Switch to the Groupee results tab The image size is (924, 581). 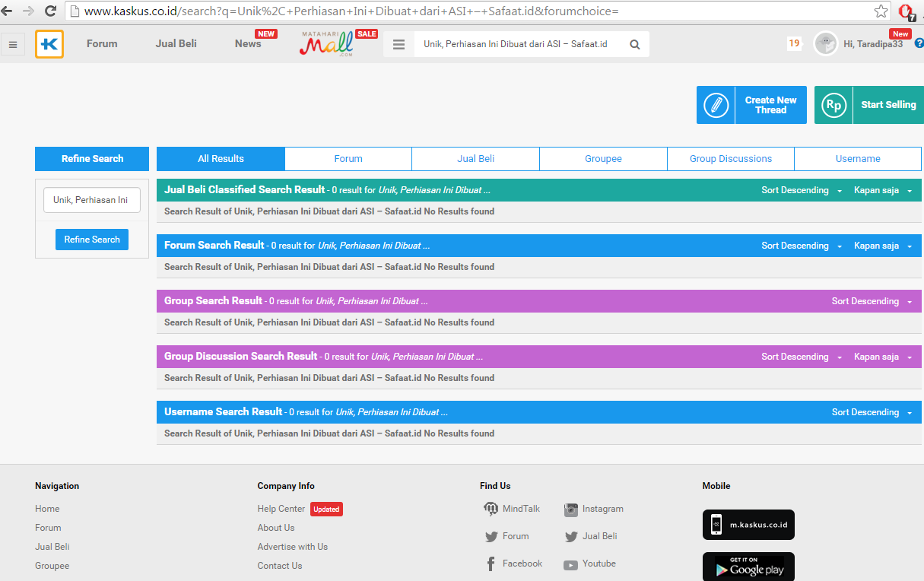[x=603, y=159]
